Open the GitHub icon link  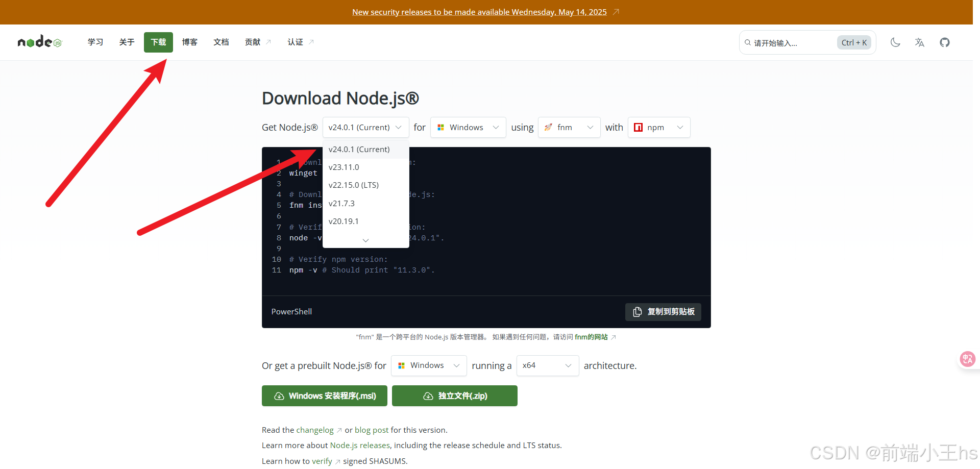(945, 42)
